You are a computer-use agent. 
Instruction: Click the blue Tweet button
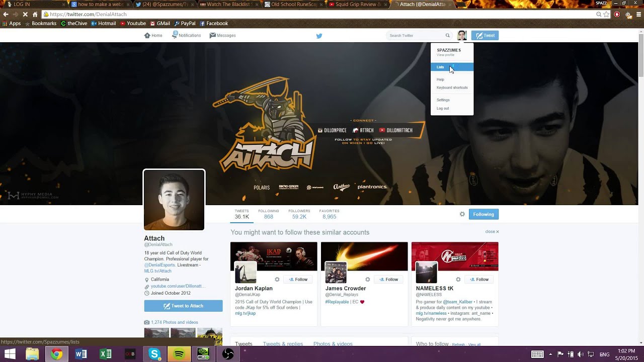point(485,35)
